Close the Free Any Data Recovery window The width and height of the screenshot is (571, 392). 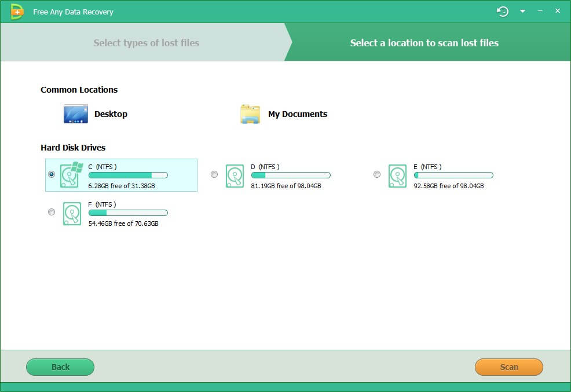pos(558,11)
